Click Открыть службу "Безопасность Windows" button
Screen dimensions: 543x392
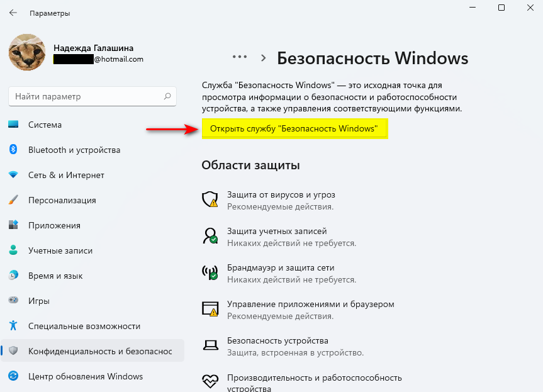[x=294, y=129]
